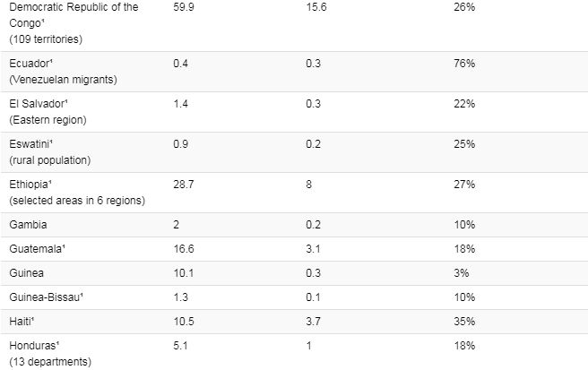Click the 5.1 value in the Honduras row

pos(180,346)
